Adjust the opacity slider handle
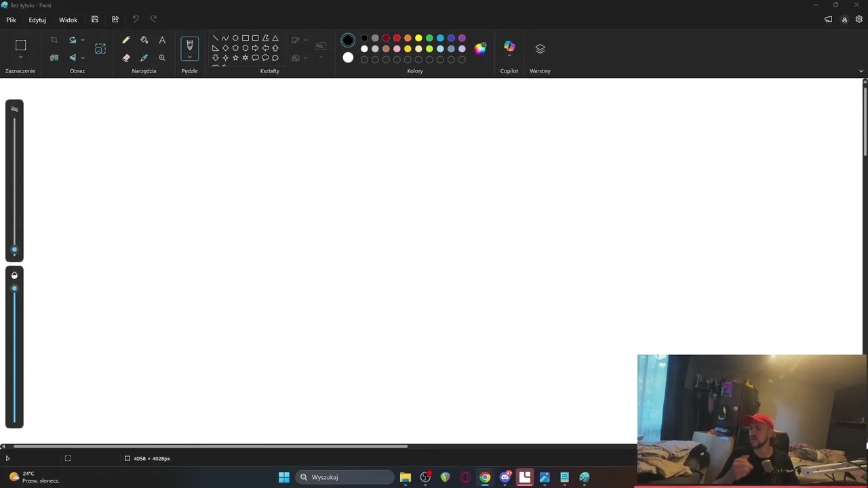This screenshot has width=868, height=488. click(14, 289)
